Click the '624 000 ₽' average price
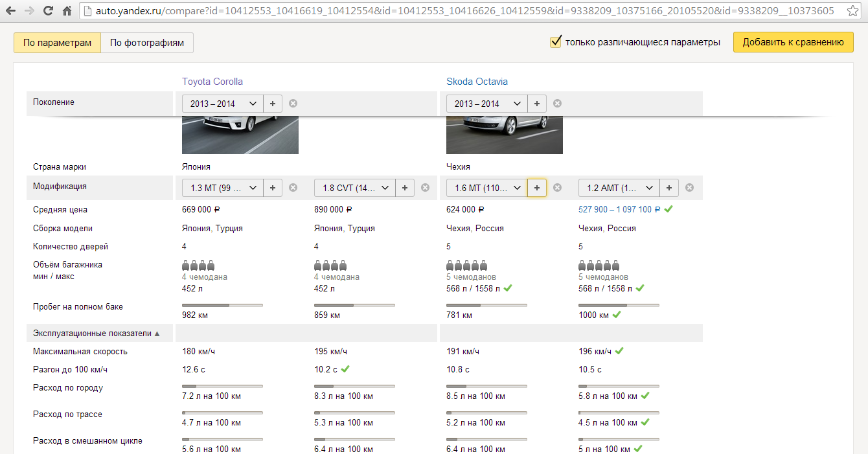Image resolution: width=868 pixels, height=454 pixels. pyautogui.click(x=465, y=210)
